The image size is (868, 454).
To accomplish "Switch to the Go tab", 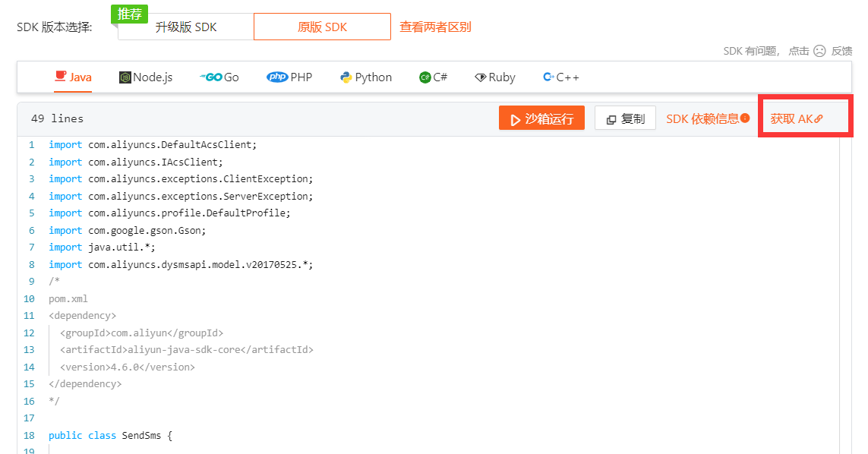I will click(x=219, y=77).
